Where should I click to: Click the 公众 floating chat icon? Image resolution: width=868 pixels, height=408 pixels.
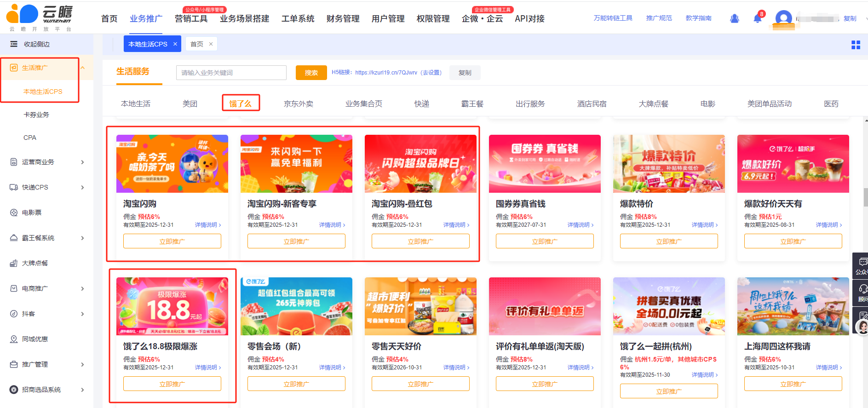pyautogui.click(x=861, y=266)
